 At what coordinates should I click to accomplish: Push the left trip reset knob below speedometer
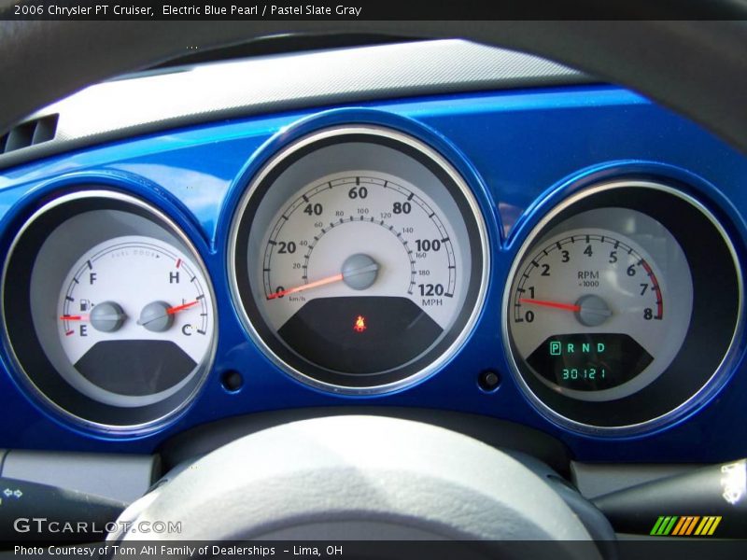coord(232,380)
